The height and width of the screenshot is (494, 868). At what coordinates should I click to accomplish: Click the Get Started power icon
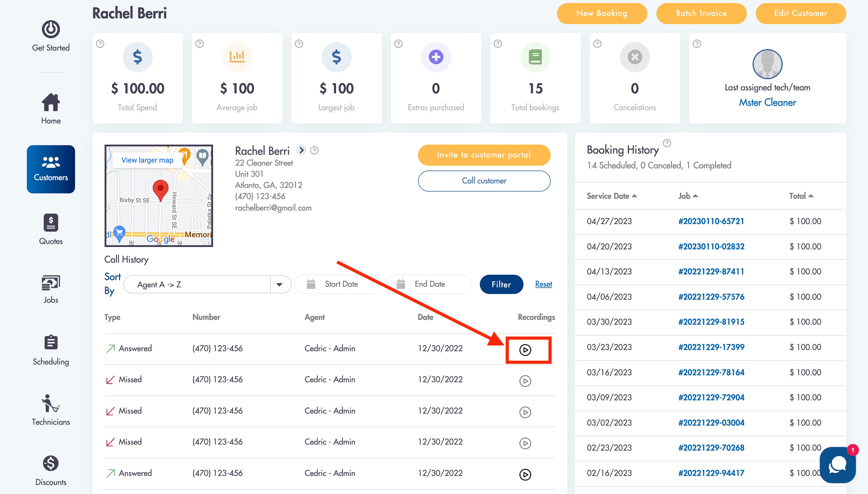click(51, 30)
